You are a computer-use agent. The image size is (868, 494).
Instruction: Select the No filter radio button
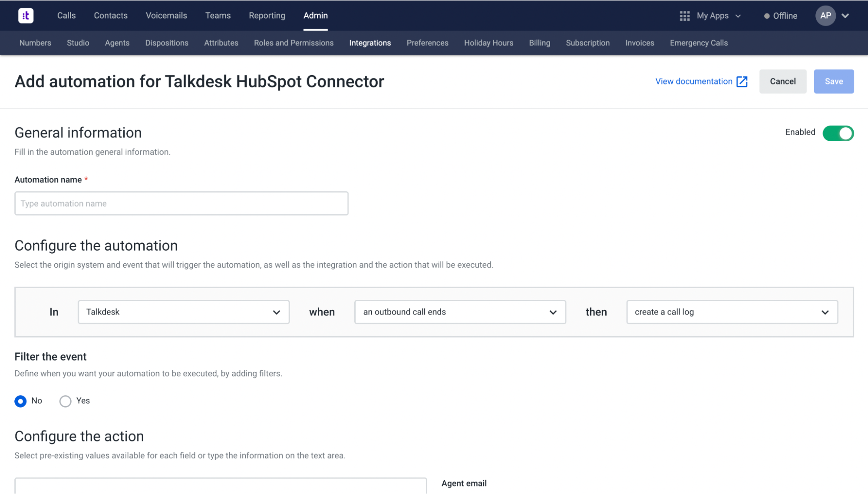tap(20, 401)
